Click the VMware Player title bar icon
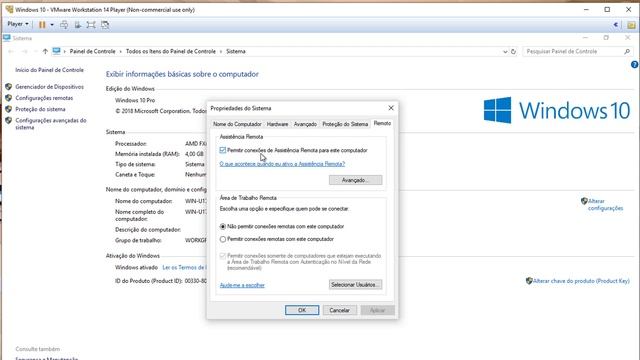 click(9, 9)
